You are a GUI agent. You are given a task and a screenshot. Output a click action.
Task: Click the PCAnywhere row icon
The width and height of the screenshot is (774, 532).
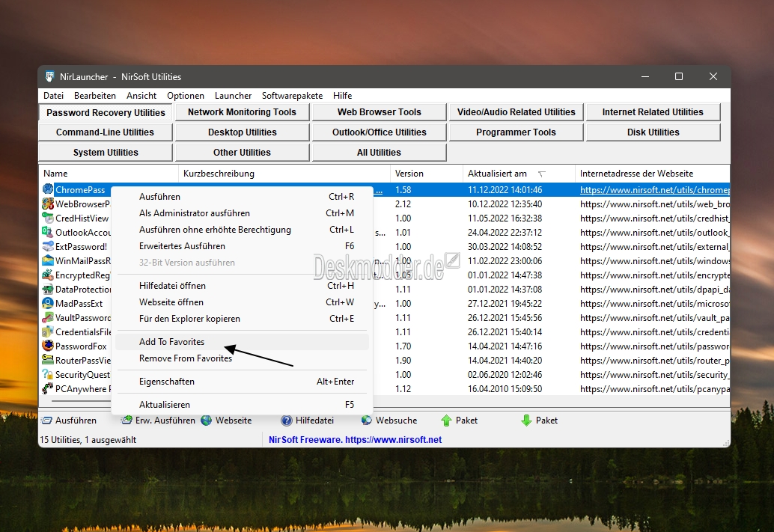(x=48, y=389)
